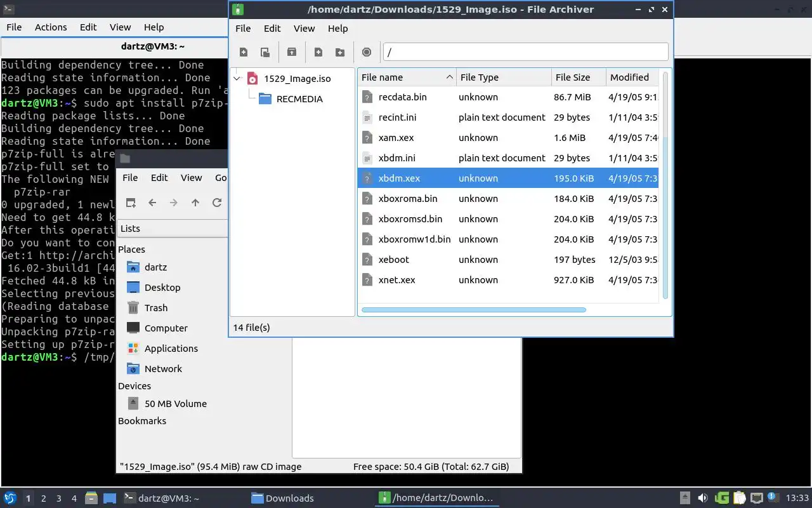Image resolution: width=812 pixels, height=508 pixels.
Task: Reload folder in file manager toolbar
Action: [x=217, y=203]
